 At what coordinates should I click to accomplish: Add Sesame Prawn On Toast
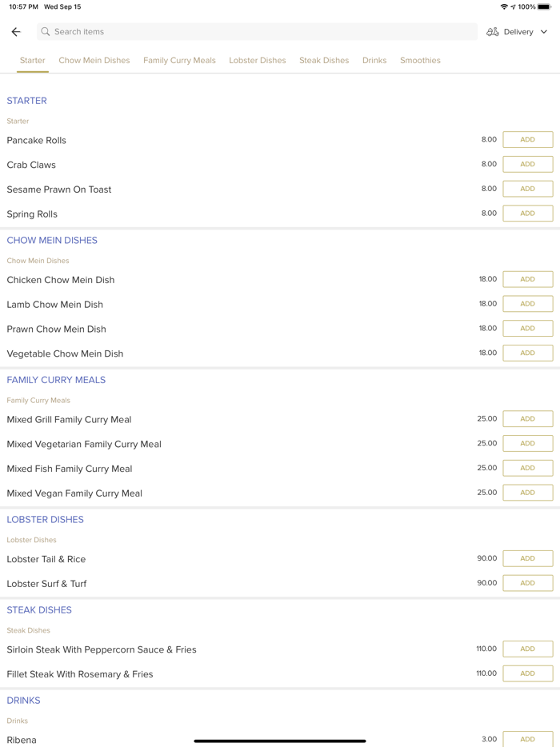tap(527, 189)
